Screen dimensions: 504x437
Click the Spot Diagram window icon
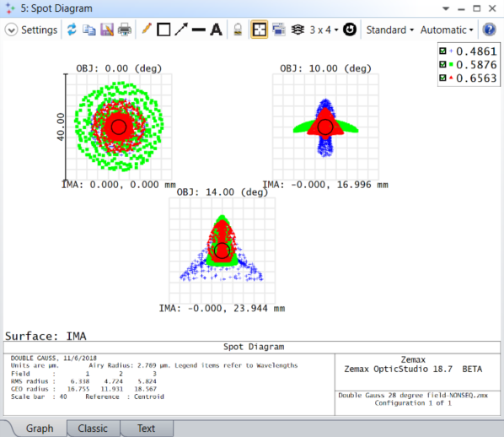10,8
